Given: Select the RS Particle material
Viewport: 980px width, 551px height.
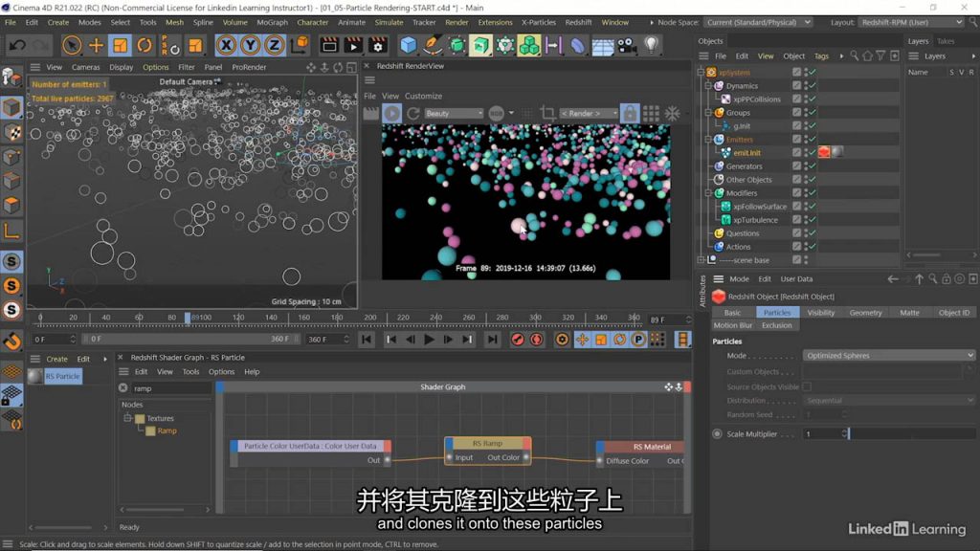Looking at the screenshot, I should [x=55, y=376].
